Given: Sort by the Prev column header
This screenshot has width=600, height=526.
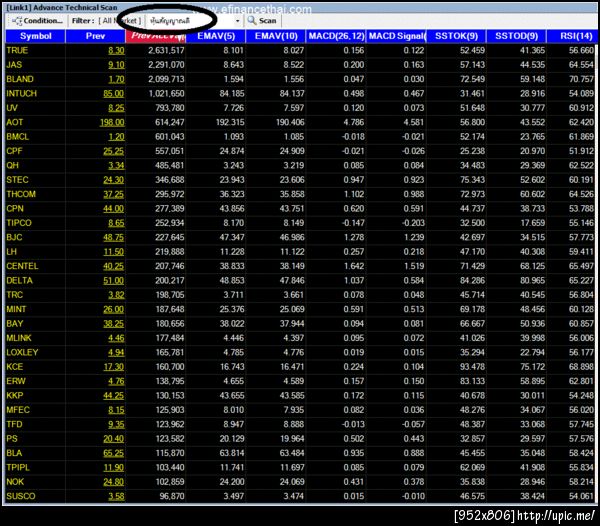Looking at the screenshot, I should tap(95, 36).
